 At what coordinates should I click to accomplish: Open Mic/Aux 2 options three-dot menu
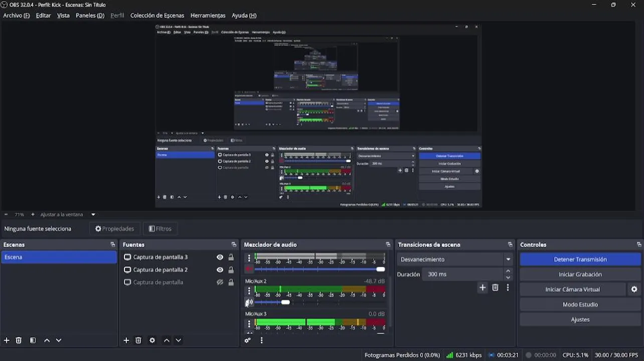click(249, 290)
